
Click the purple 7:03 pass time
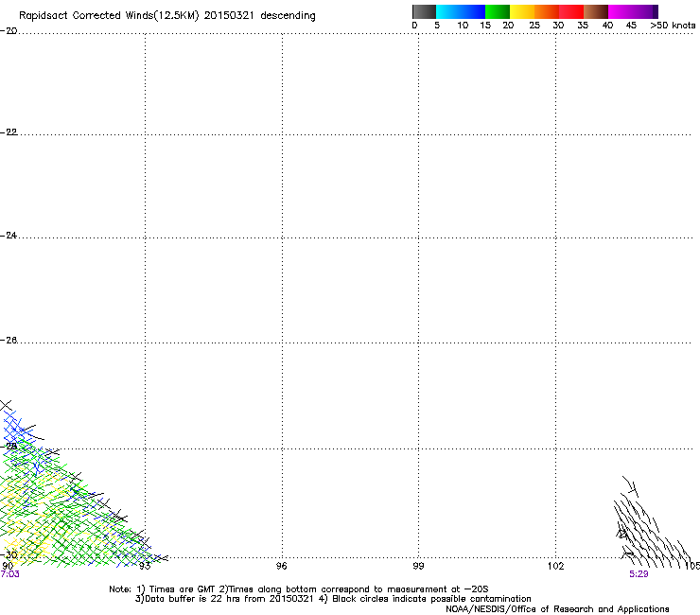(9, 574)
